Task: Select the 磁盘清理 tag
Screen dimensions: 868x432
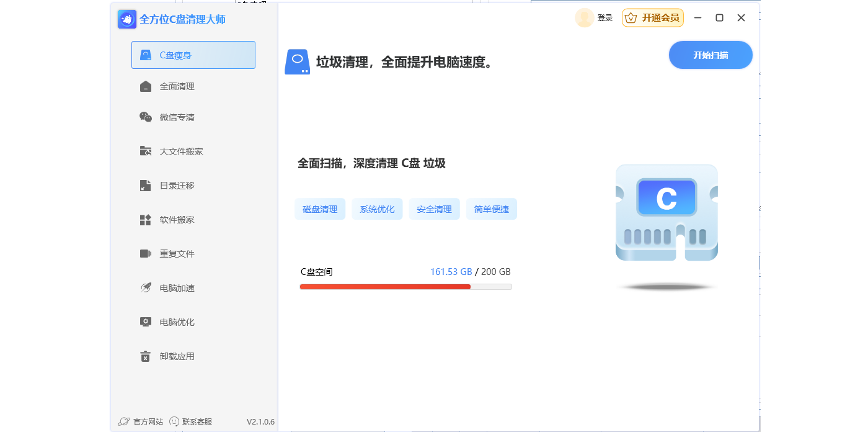Action: coord(320,209)
